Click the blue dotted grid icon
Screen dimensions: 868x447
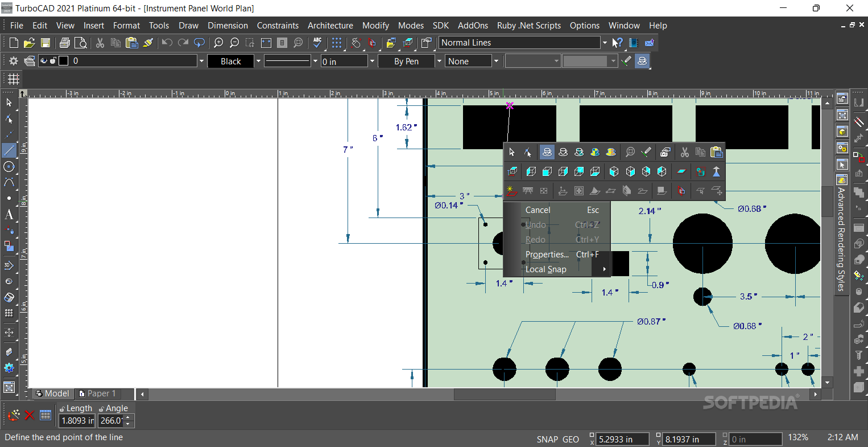tap(337, 43)
